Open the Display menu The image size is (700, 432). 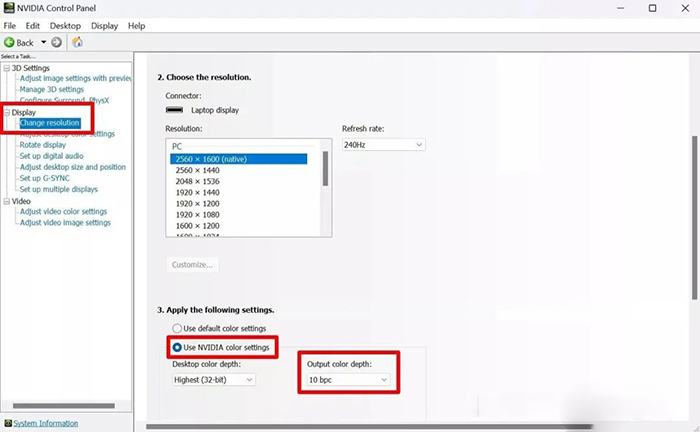(104, 26)
